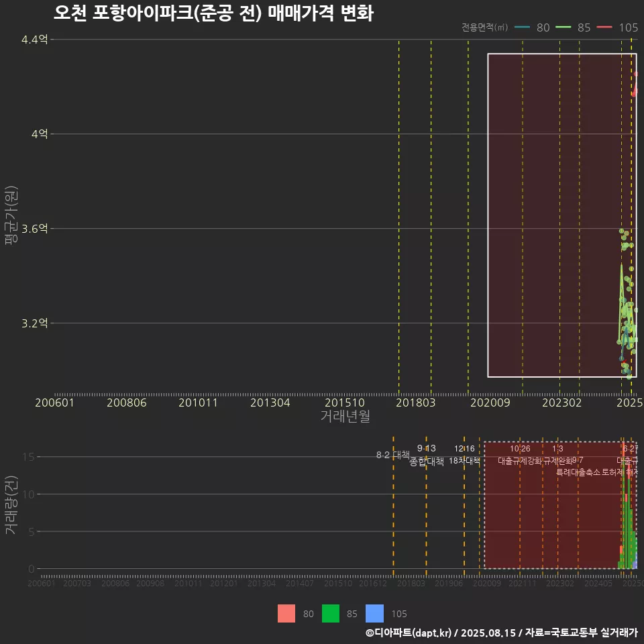Click the '3.2억' price axis label
Screen dimensions: 644x644
point(34,323)
